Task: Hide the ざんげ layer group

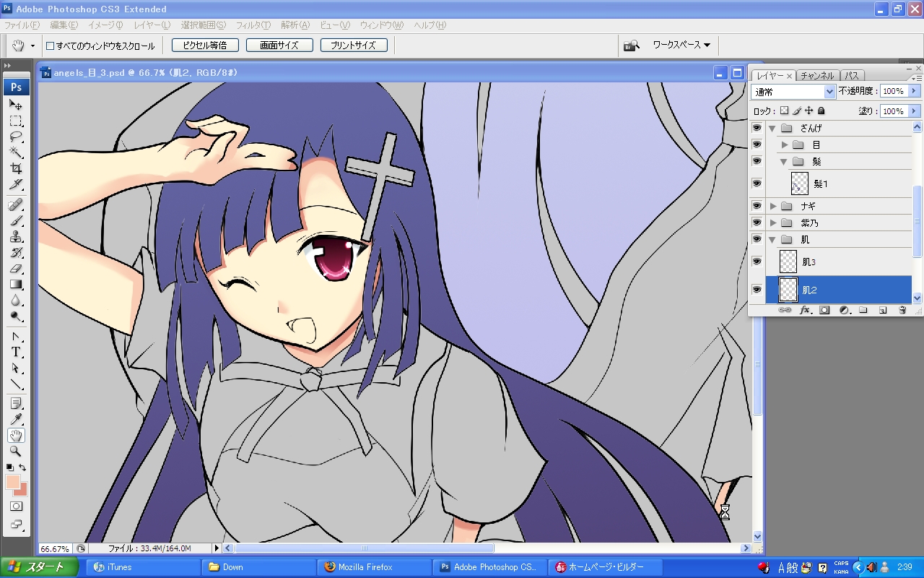Action: point(757,128)
